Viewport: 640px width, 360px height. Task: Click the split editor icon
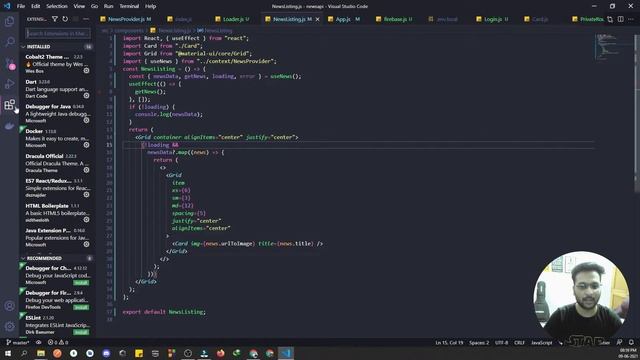620,19
